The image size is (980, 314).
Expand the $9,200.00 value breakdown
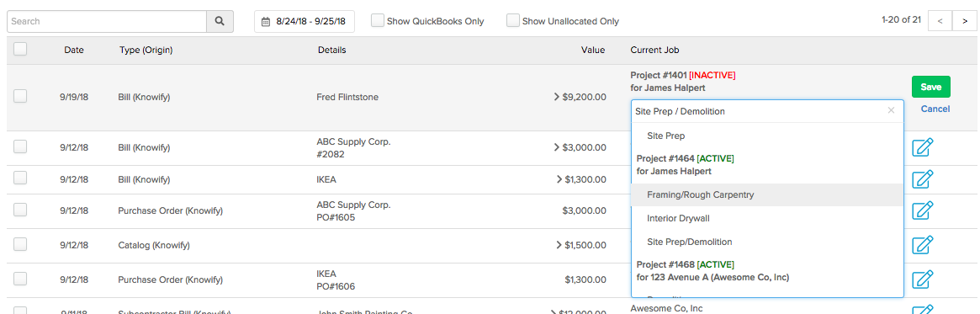pos(556,97)
